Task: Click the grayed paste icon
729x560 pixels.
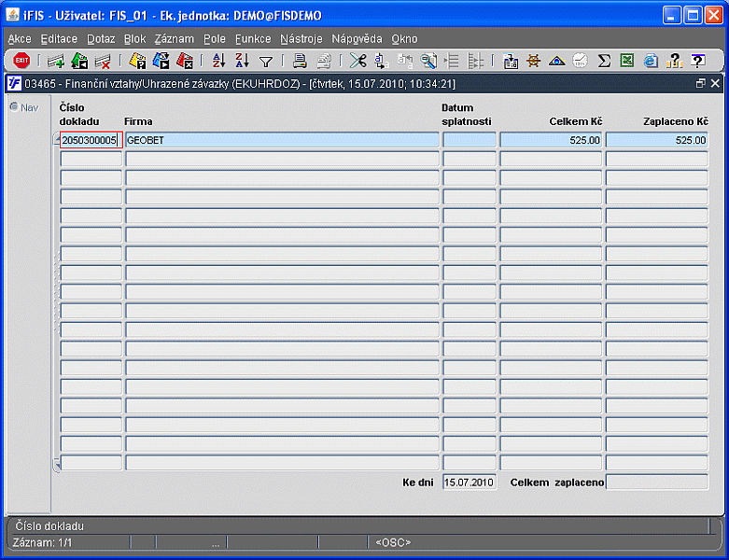Action: [x=405, y=61]
